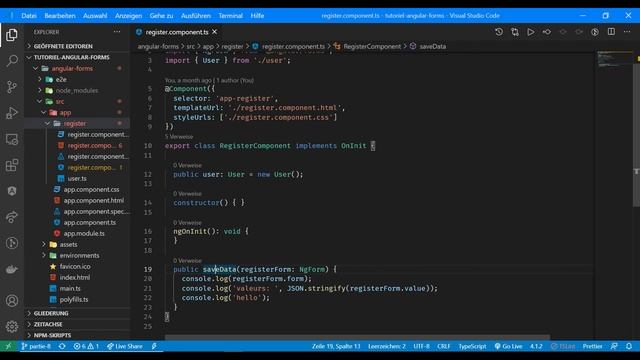Expand Geöffnete Editoren section

(x=77, y=47)
